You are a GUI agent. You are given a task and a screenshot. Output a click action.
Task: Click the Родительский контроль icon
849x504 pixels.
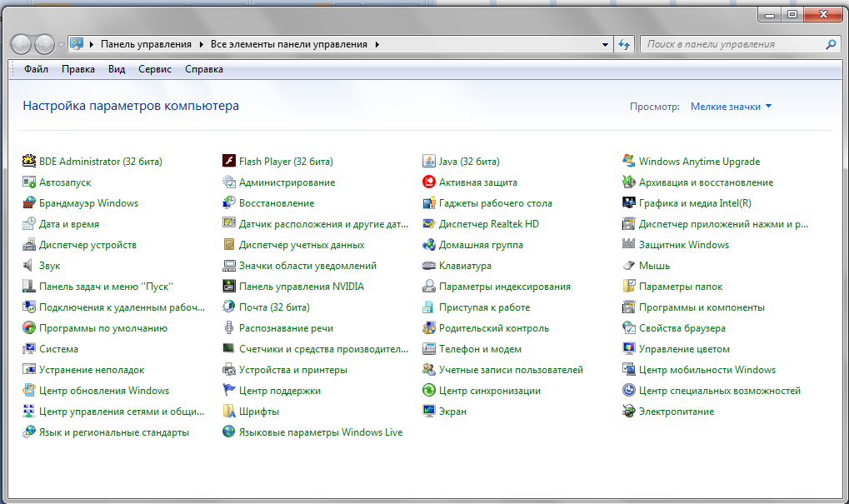point(429,327)
